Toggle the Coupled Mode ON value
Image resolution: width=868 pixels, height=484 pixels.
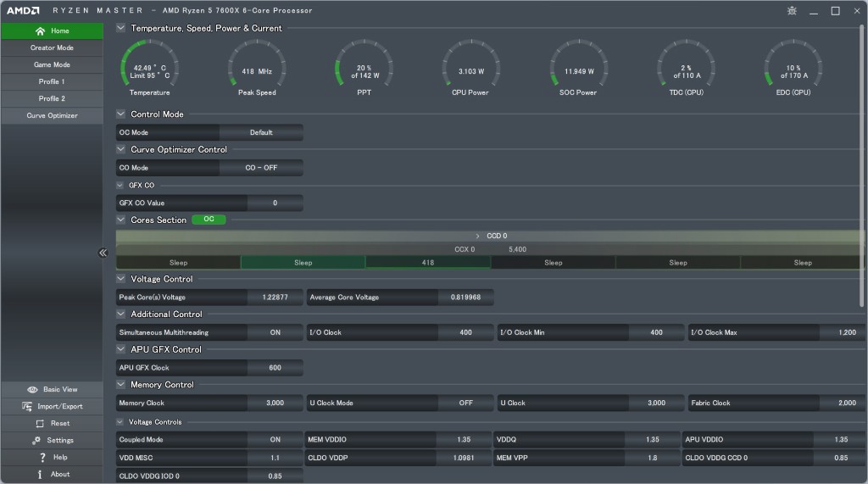(275, 440)
